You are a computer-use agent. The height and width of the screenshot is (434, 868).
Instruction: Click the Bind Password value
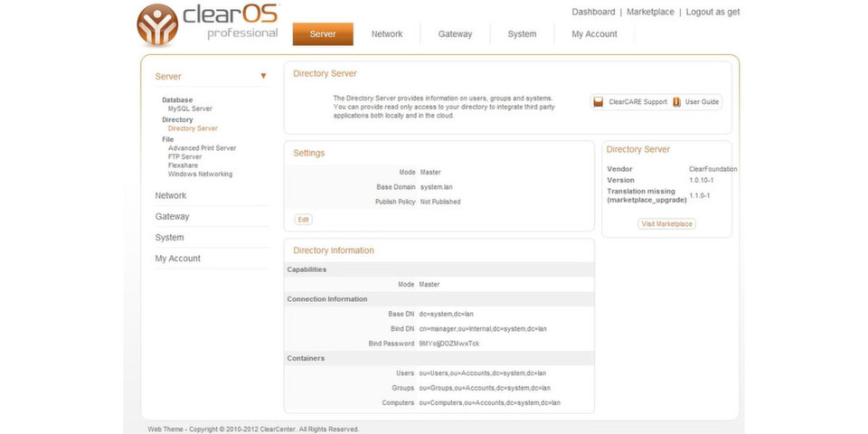point(449,344)
